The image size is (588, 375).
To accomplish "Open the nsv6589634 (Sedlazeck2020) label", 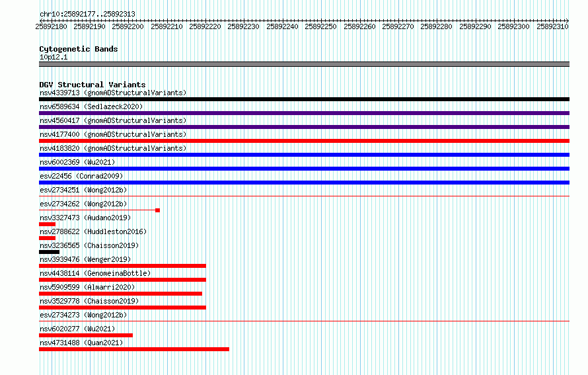I will point(91,106).
